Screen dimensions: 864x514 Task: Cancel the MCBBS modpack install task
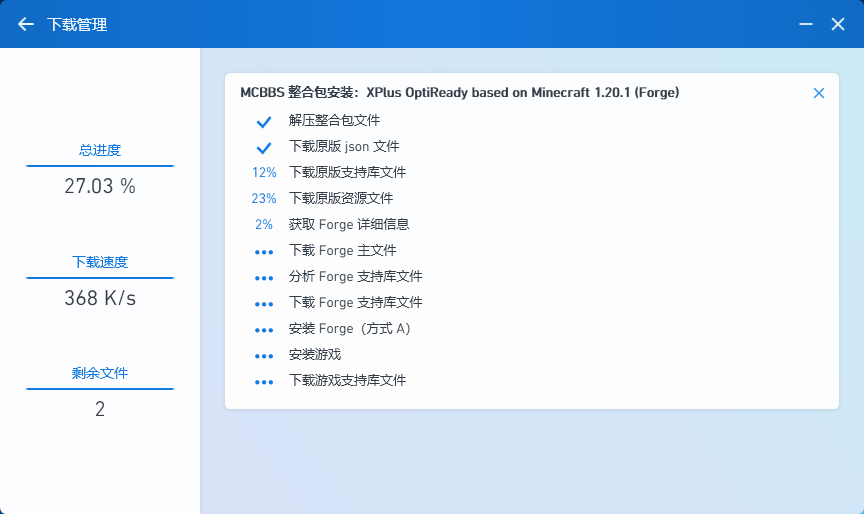(818, 93)
